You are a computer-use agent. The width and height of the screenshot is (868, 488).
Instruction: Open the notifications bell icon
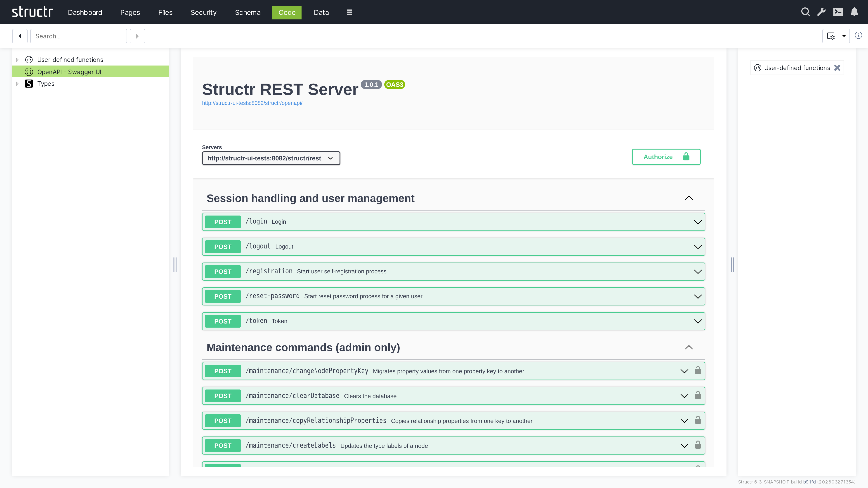(855, 12)
